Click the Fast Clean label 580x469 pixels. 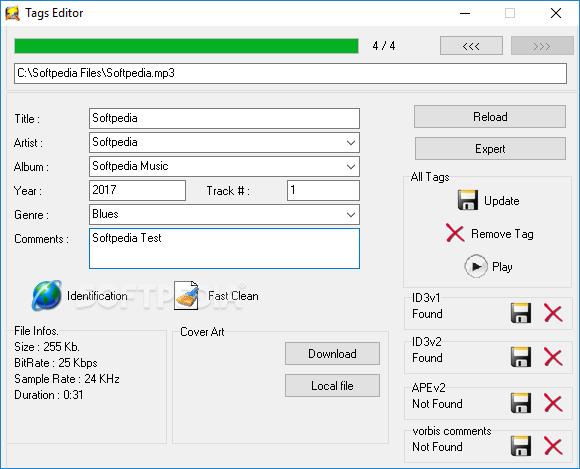[233, 296]
